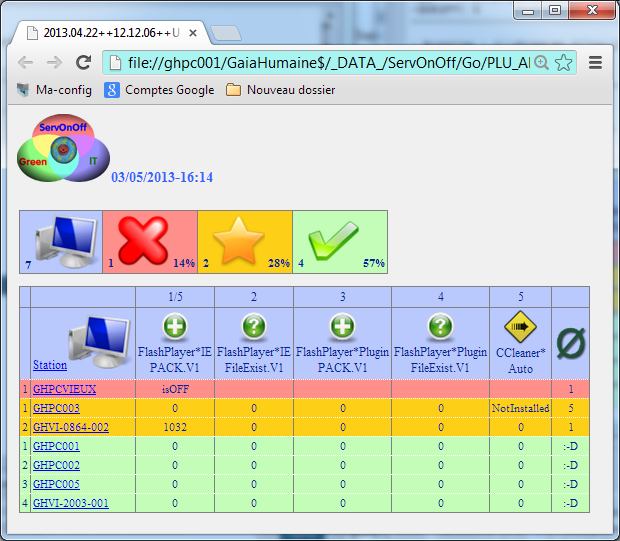The image size is (620, 541).
Task: Click the FlashPlayer*IE PACK.V1 plus icon
Action: pyautogui.click(x=174, y=327)
